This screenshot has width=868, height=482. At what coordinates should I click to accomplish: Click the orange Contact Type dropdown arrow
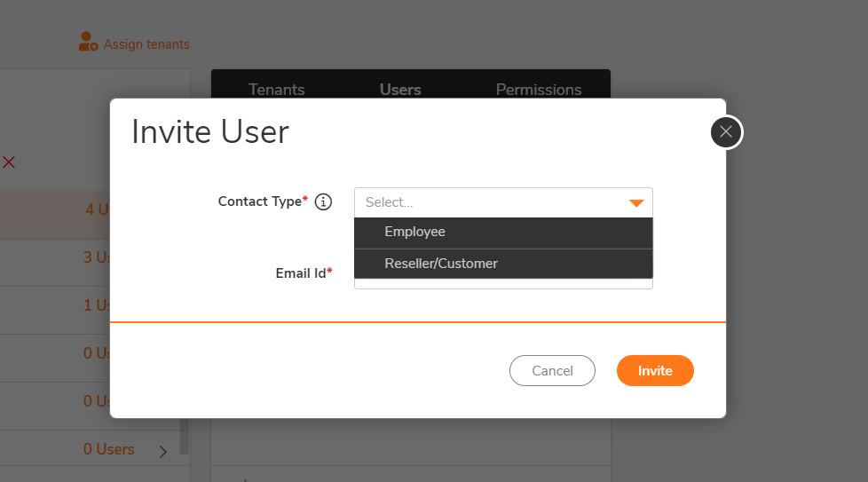[635, 203]
